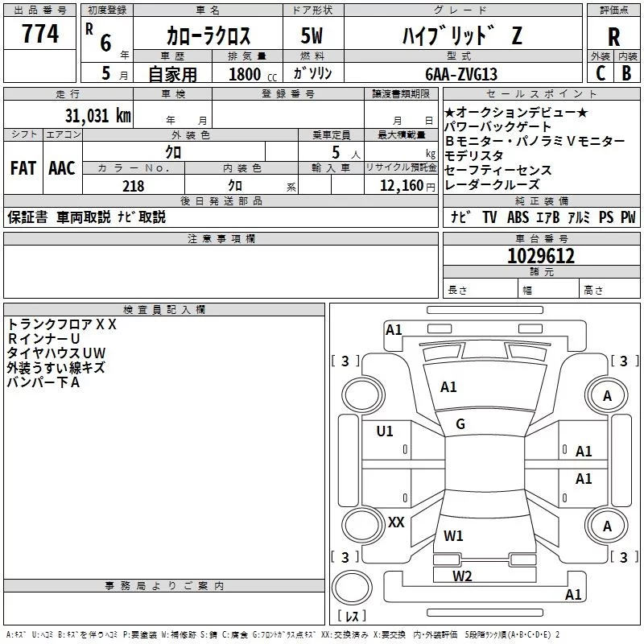This screenshot has width=644, height=644.
Task: Click displacement value 1800 cc
Action: (x=253, y=74)
